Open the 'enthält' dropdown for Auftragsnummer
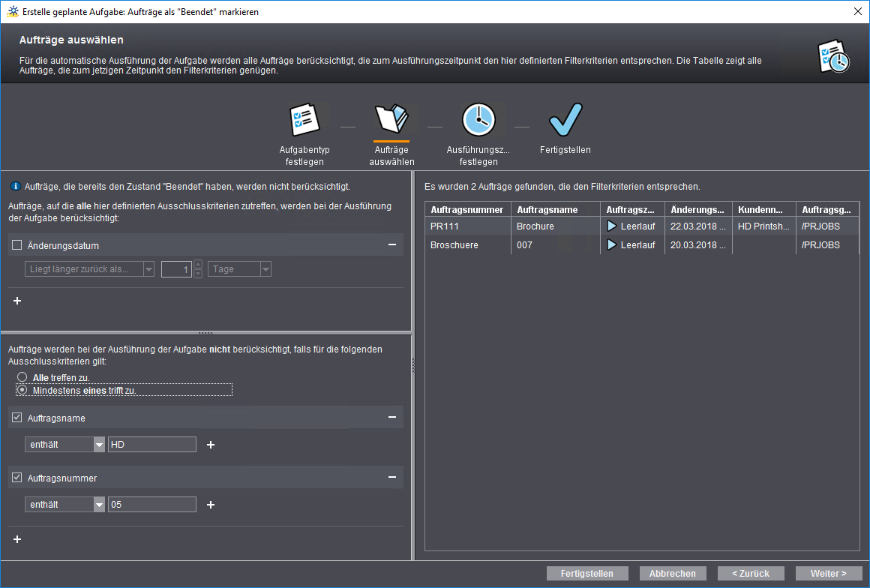The width and height of the screenshot is (870, 588). [65, 504]
